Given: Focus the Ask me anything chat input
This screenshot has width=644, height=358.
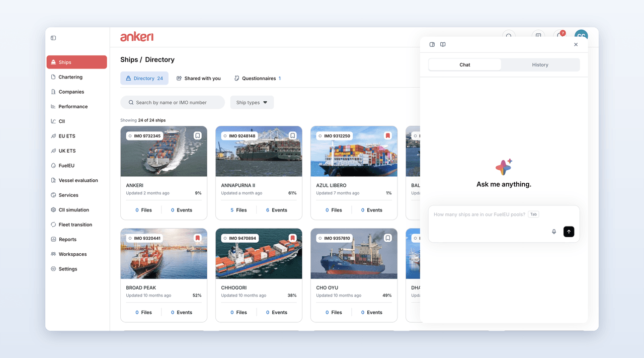Looking at the screenshot, I should pos(504,224).
